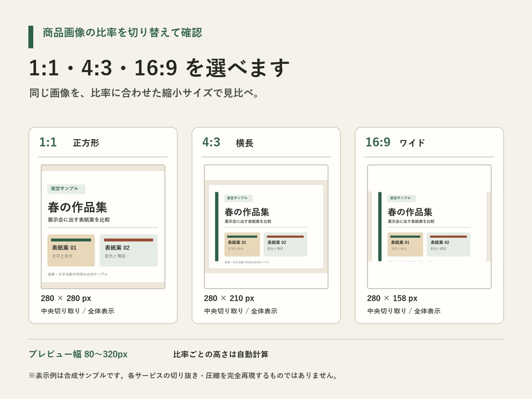Click 表紙案 02 tile in 1:1 preview
Screen dimensions: 532x399
pyautogui.click(x=129, y=250)
